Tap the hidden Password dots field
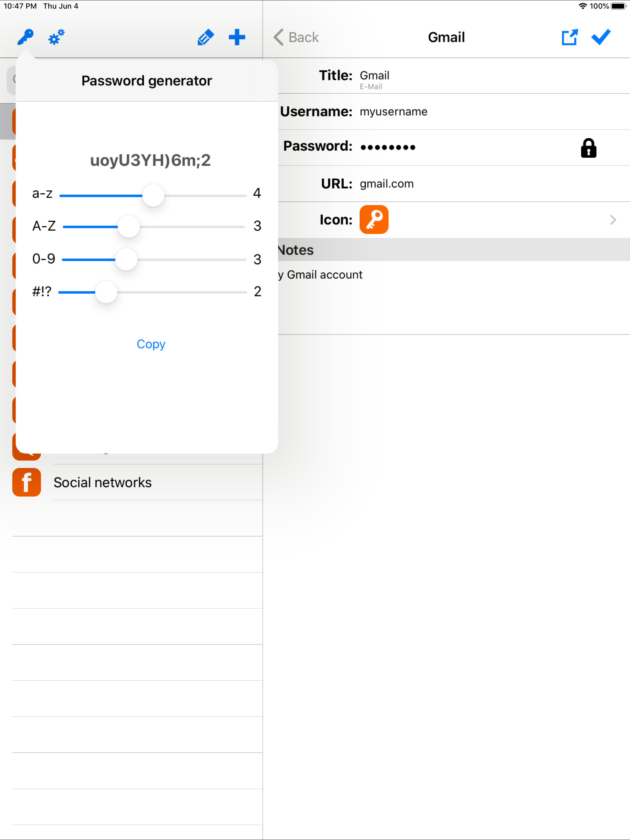 point(388,147)
